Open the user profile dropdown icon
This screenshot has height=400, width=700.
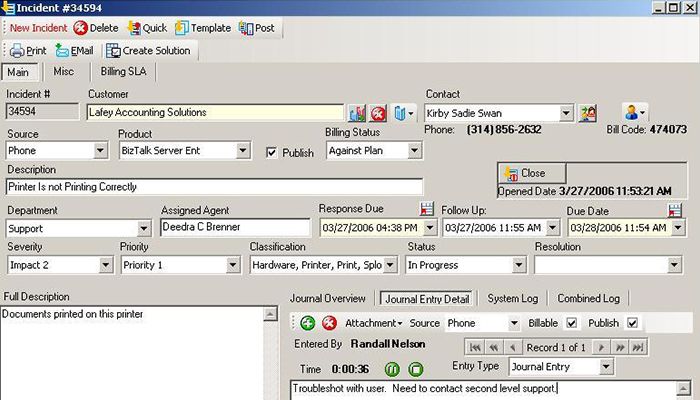(634, 112)
